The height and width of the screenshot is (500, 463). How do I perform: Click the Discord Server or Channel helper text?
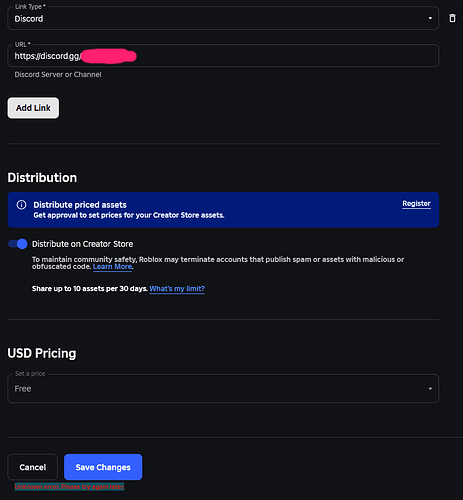(x=58, y=74)
